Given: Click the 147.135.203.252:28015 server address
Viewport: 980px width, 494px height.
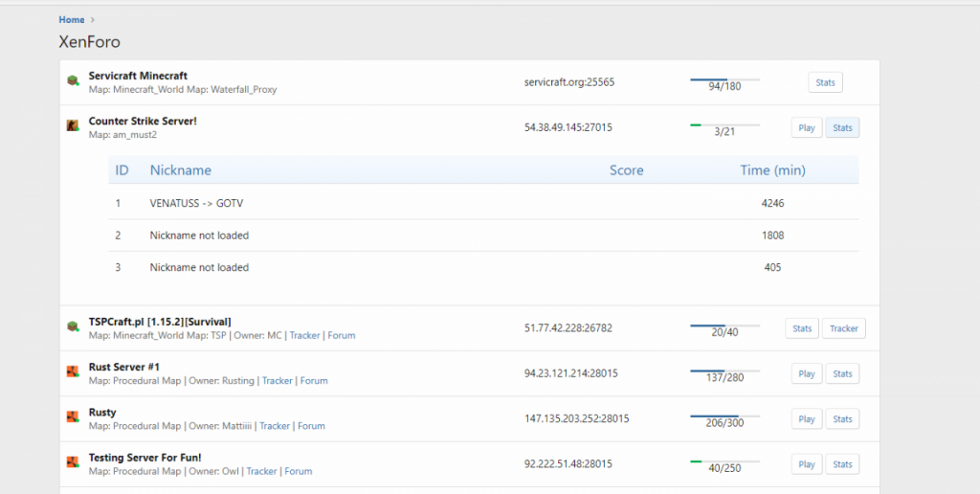Looking at the screenshot, I should point(577,419).
